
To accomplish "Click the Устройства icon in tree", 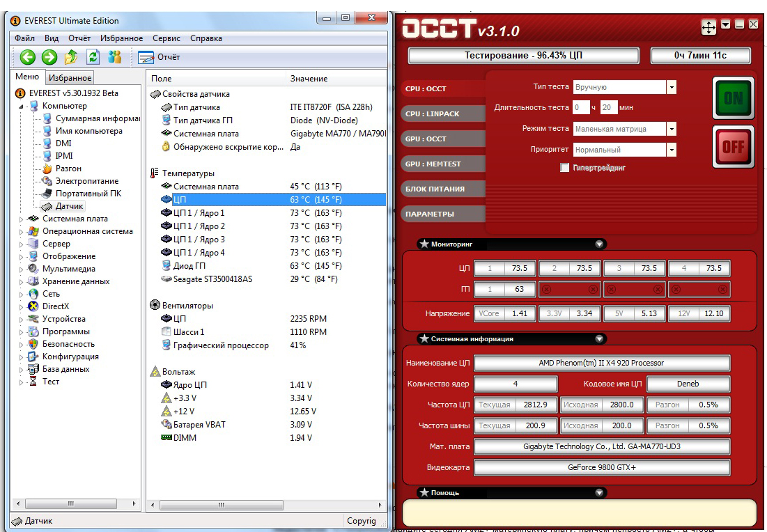I will (x=33, y=319).
